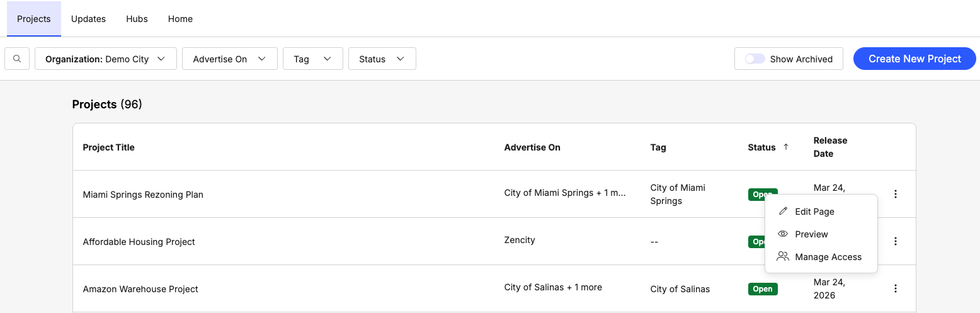Open the Tag filter dropdown
Viewport: 980px width, 313px height.
point(312,59)
